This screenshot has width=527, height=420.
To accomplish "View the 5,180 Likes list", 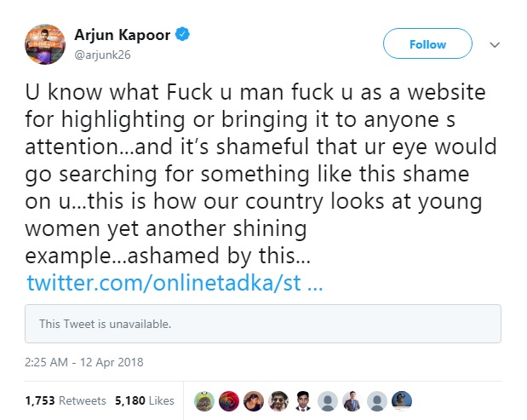I will (x=143, y=400).
